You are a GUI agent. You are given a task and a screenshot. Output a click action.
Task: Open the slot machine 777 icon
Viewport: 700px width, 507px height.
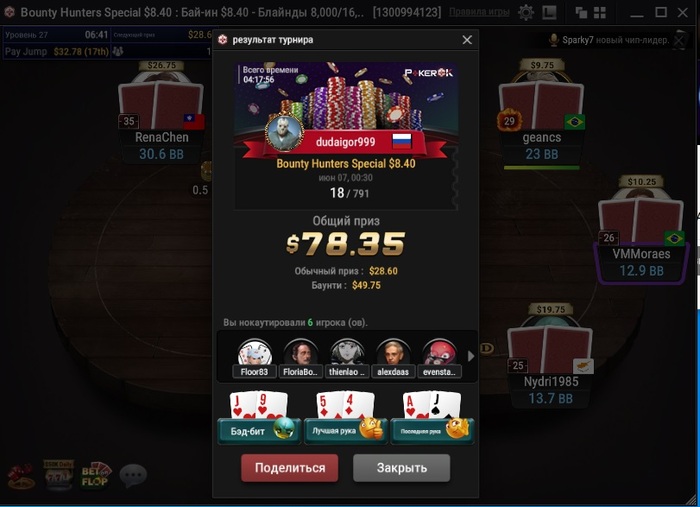coord(58,475)
